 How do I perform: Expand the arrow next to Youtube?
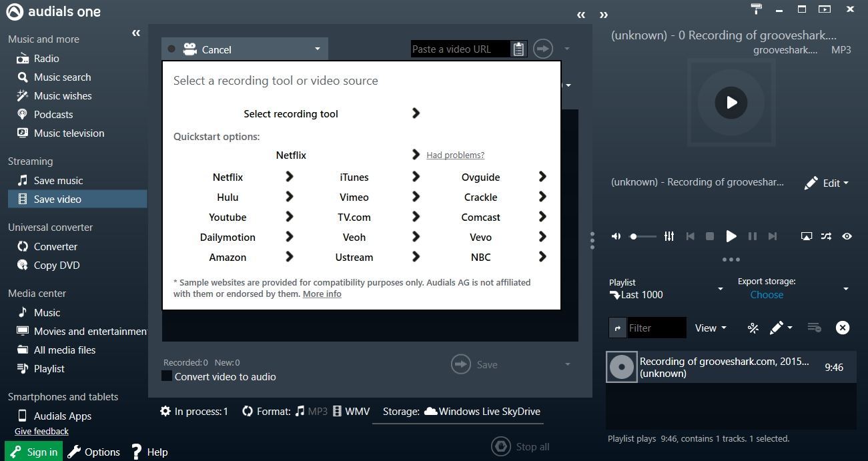coord(289,217)
